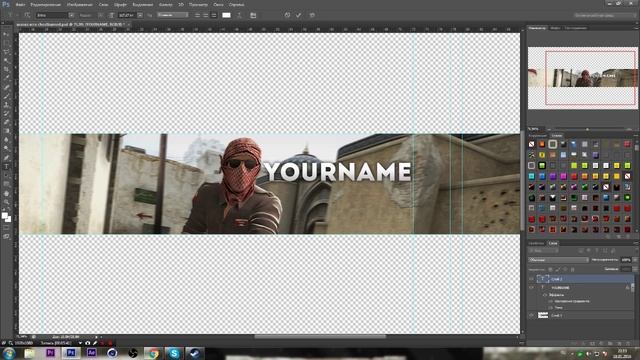Open the anti-aliasing method dropdown
This screenshot has height=360, width=640.
173,15
